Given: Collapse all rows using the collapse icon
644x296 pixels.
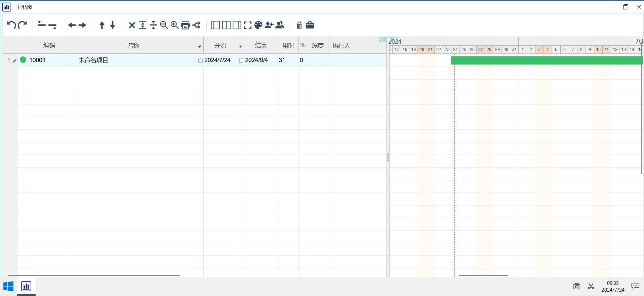Looking at the screenshot, I should pos(154,25).
